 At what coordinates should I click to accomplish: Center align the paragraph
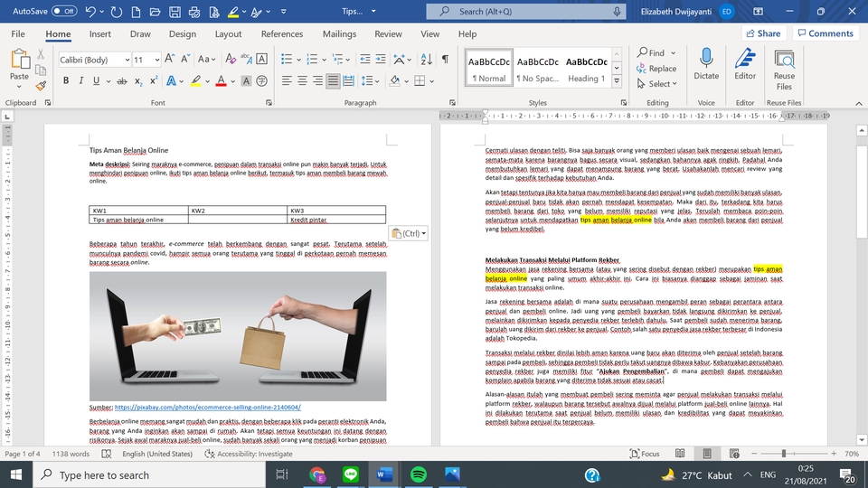click(302, 80)
